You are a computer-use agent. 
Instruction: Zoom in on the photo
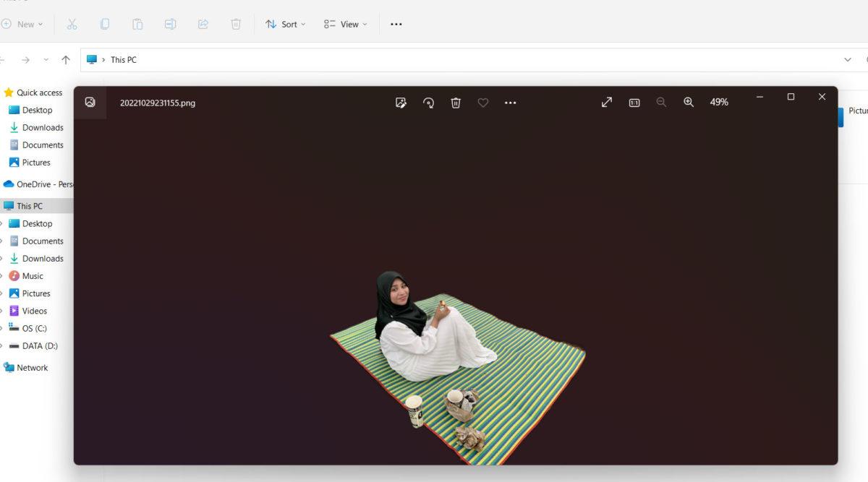689,103
